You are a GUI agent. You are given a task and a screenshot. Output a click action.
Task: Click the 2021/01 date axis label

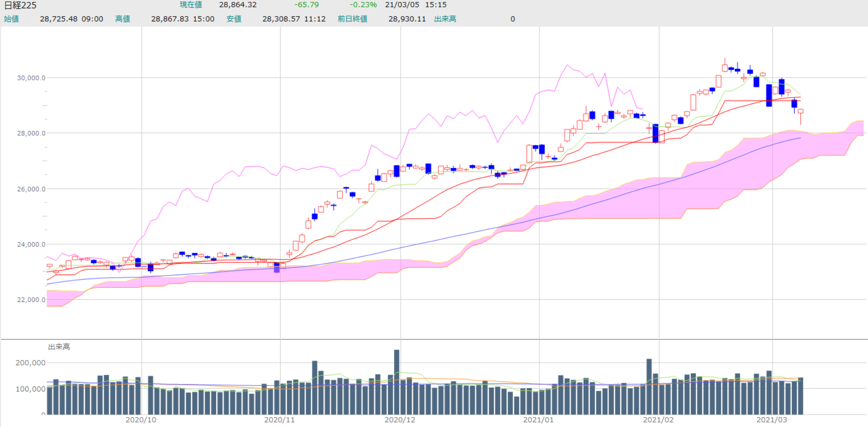click(539, 420)
